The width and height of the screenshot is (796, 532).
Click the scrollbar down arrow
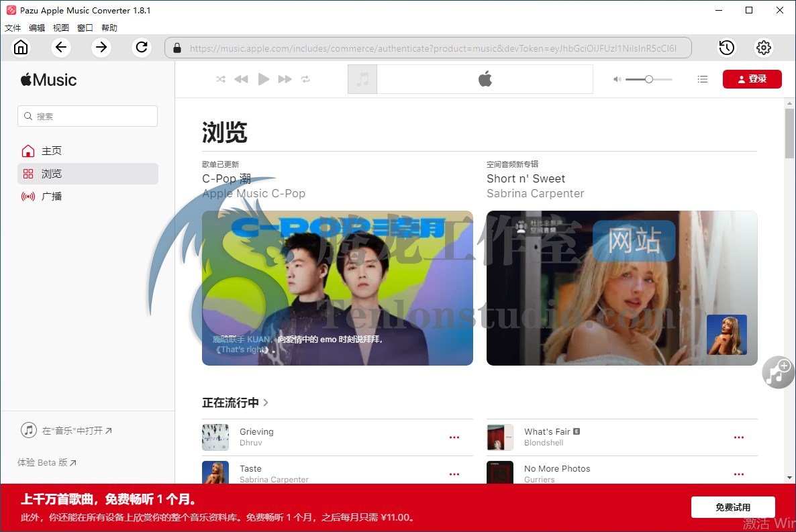[789, 477]
